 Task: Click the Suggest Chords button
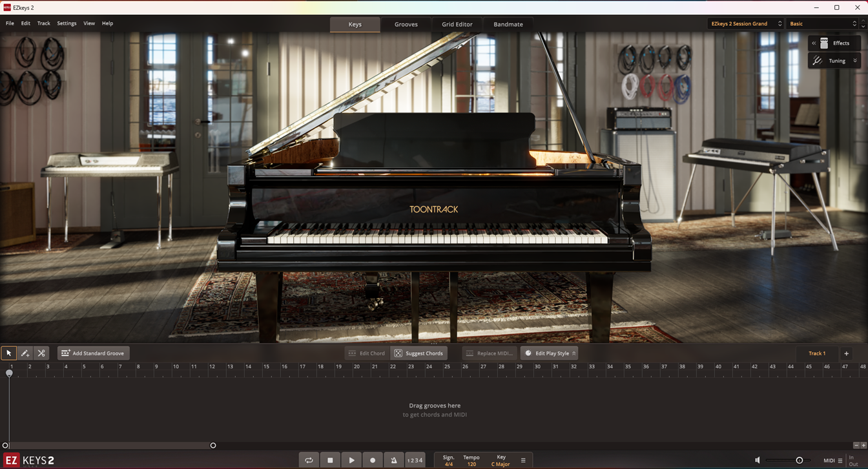point(419,353)
